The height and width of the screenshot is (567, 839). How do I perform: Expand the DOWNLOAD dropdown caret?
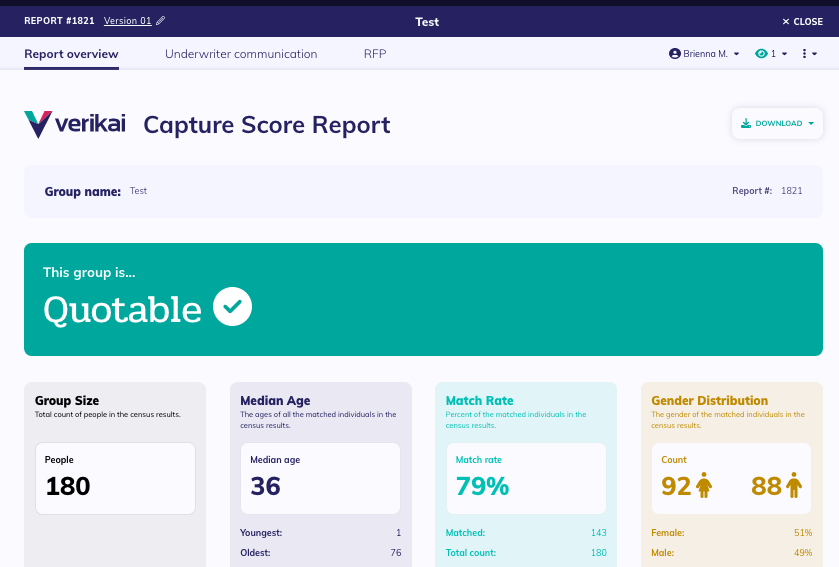click(811, 124)
